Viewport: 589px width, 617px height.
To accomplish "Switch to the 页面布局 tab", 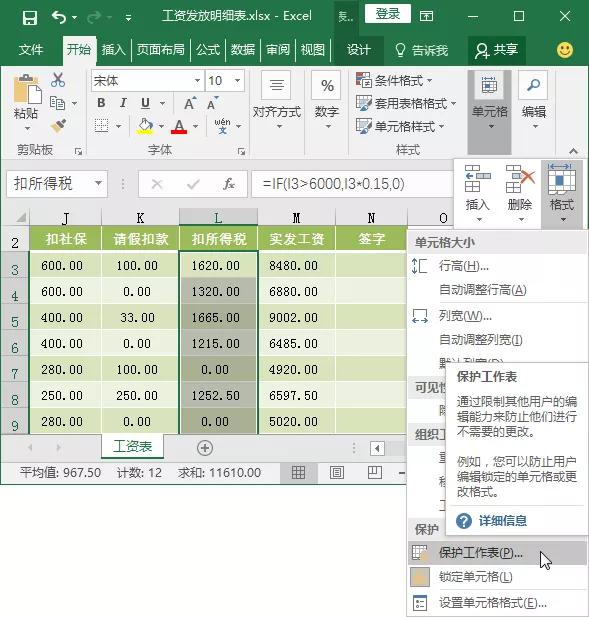I will pyautogui.click(x=161, y=50).
